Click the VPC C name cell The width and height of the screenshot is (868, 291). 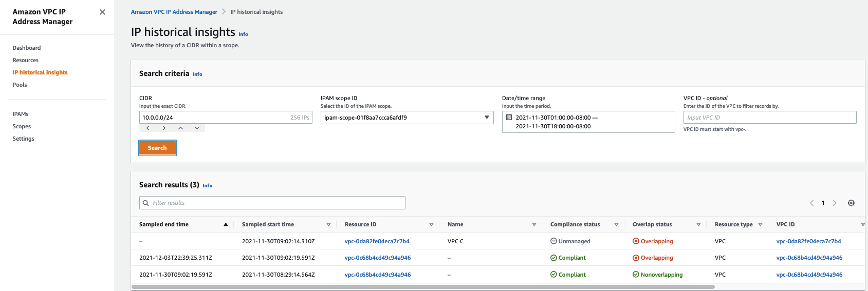pos(455,241)
